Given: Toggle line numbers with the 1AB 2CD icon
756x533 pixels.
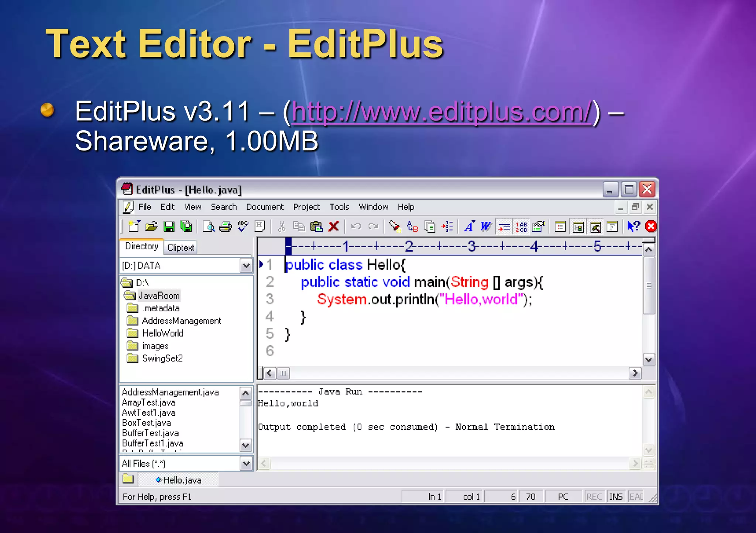Looking at the screenshot, I should click(x=522, y=226).
